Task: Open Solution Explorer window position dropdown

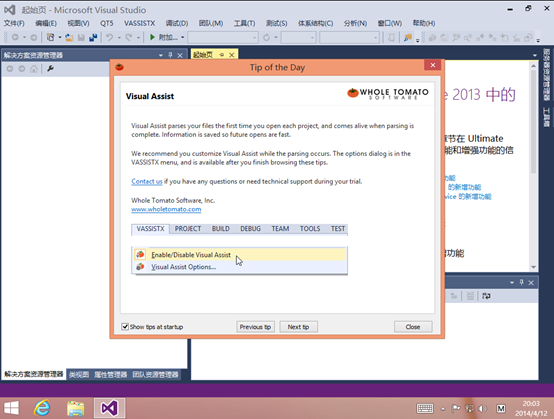Action: (x=161, y=55)
